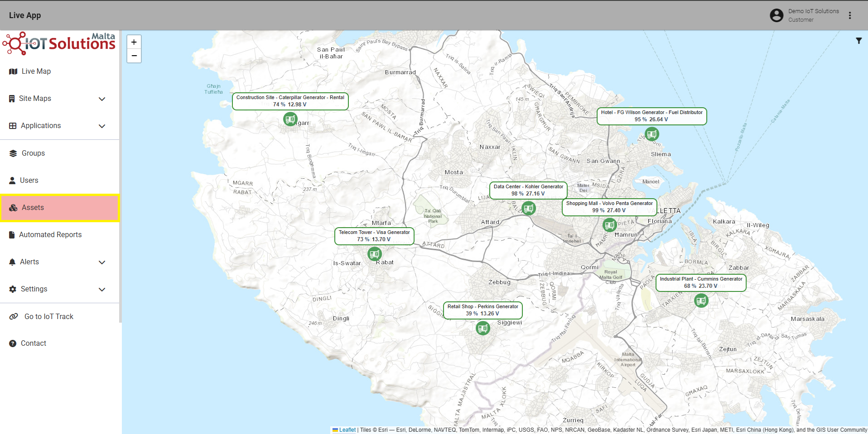Open the three-dot more options menu
The height and width of the screenshot is (434, 868).
tap(850, 15)
